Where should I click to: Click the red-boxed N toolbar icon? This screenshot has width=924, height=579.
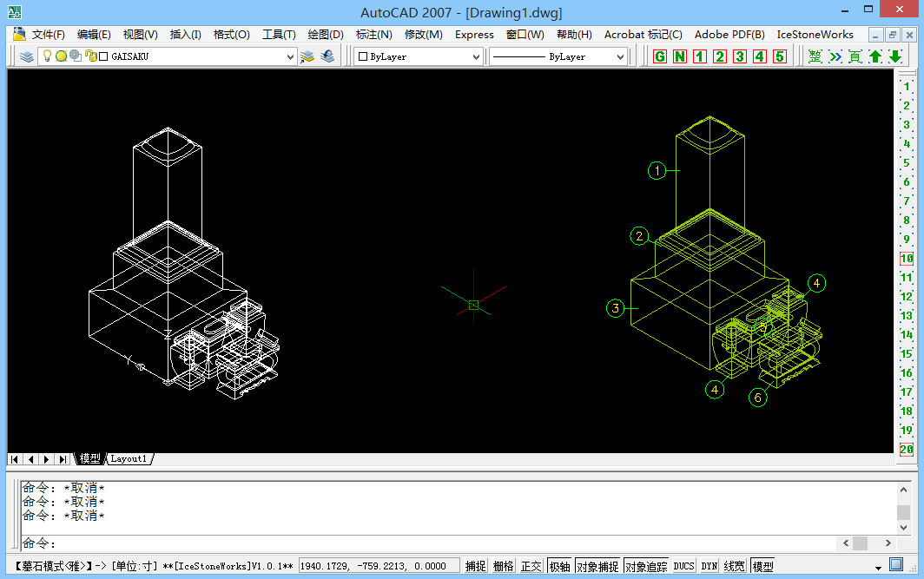click(680, 56)
